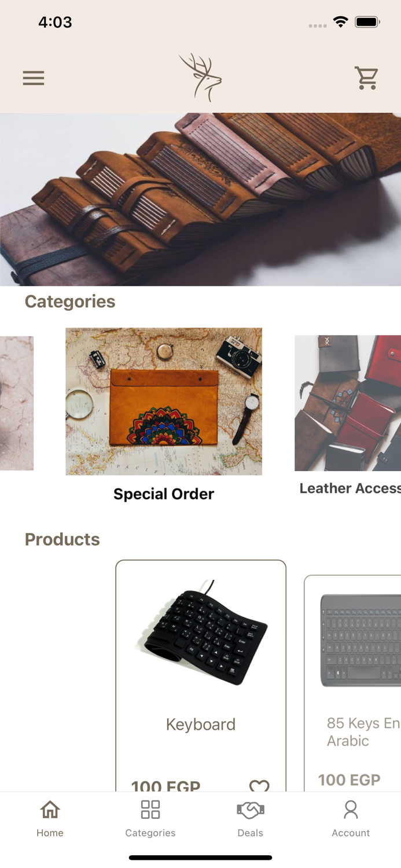
Task: Open the Special Order category image
Action: 164,402
